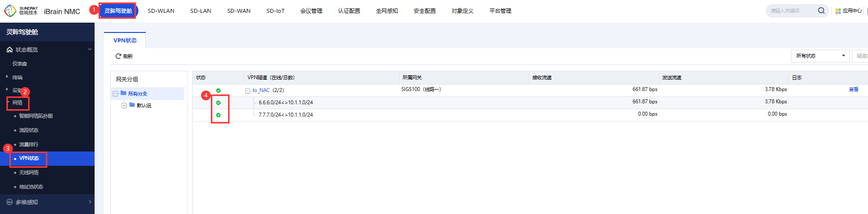This screenshot has width=868, height=214.
Task: Expand the 终端 sidebar section
Action: click(x=7, y=77)
